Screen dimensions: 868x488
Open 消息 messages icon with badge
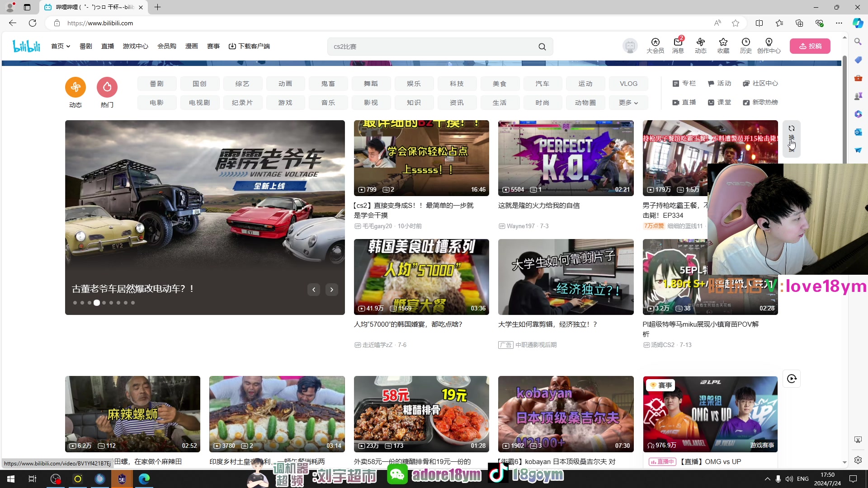click(678, 46)
